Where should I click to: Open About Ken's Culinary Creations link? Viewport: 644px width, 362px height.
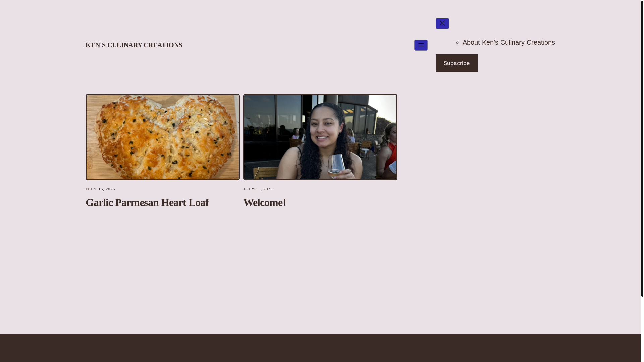508,42
